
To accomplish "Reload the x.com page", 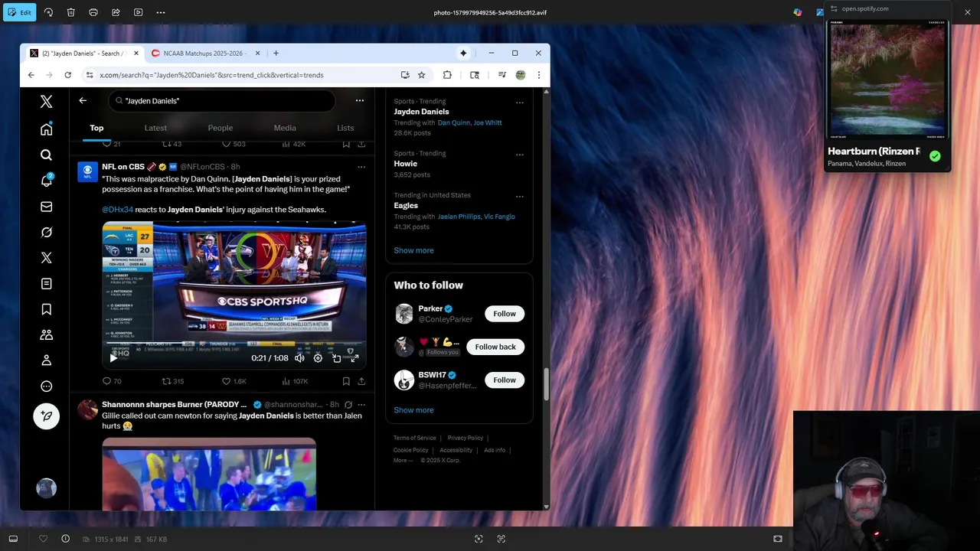I will coord(68,75).
